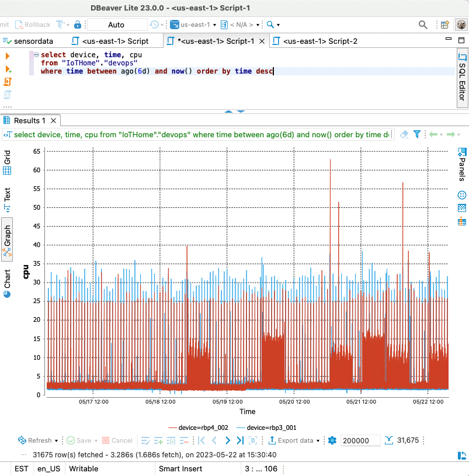Click the eraser icon to clear result filters

click(x=404, y=134)
